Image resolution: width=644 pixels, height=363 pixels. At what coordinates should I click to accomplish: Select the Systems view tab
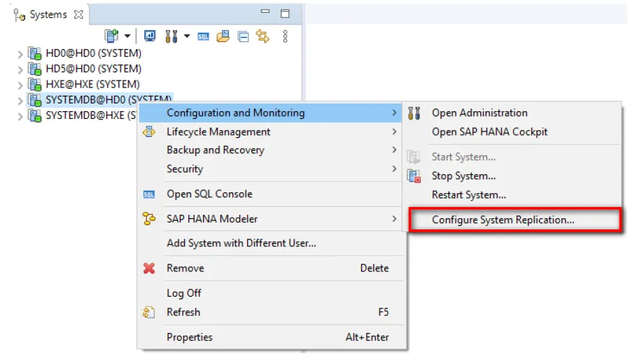tap(48, 15)
